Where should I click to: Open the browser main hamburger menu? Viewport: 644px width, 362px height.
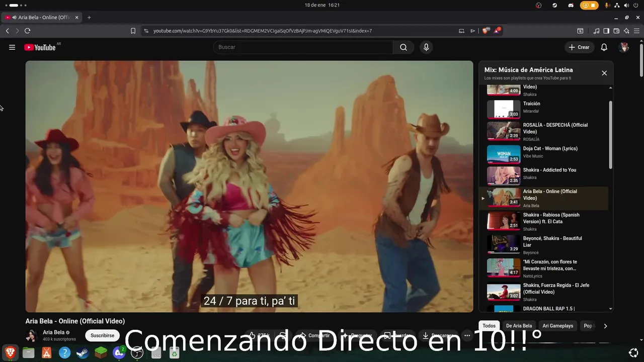click(x=636, y=31)
